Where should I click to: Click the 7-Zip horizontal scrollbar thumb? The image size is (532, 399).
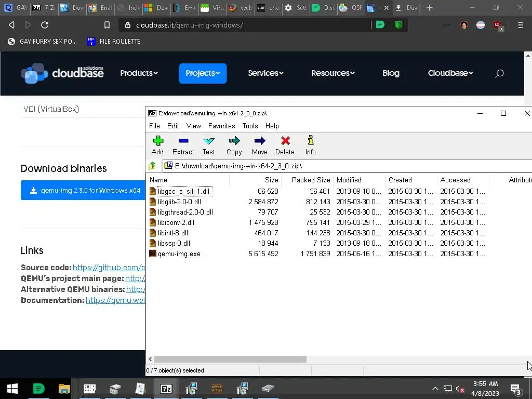(x=230, y=360)
